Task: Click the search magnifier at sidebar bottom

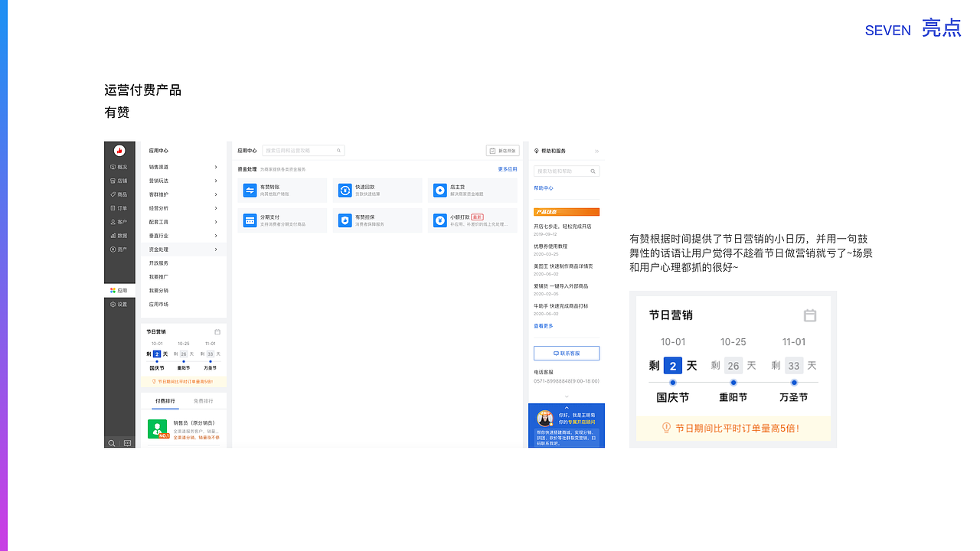Action: tap(112, 442)
